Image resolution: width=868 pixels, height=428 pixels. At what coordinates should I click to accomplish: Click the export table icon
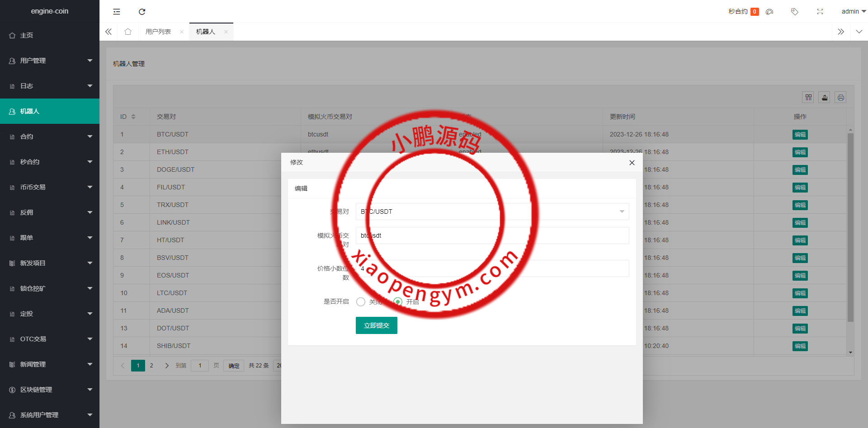pyautogui.click(x=824, y=97)
